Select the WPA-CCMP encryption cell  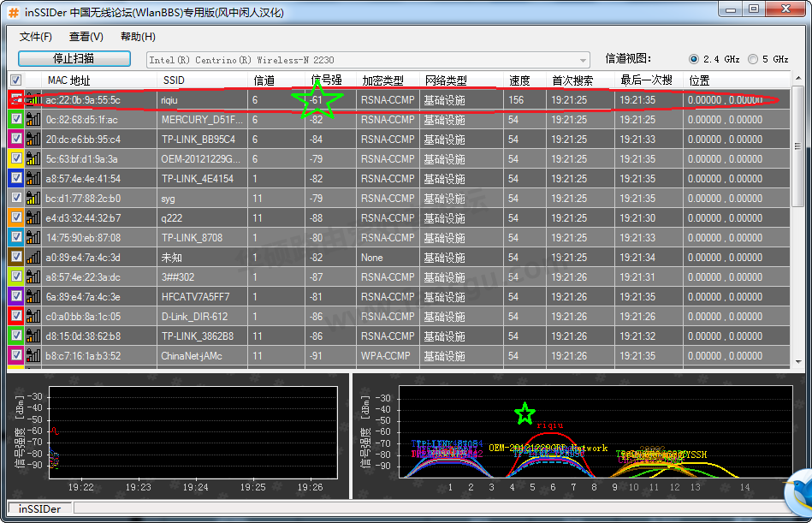388,356
